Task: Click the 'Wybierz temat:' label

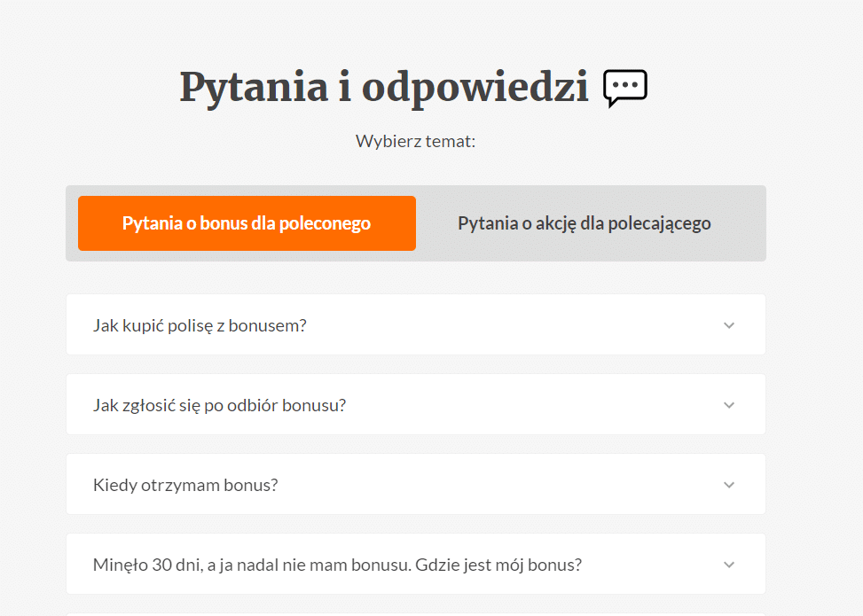Action: [x=416, y=141]
